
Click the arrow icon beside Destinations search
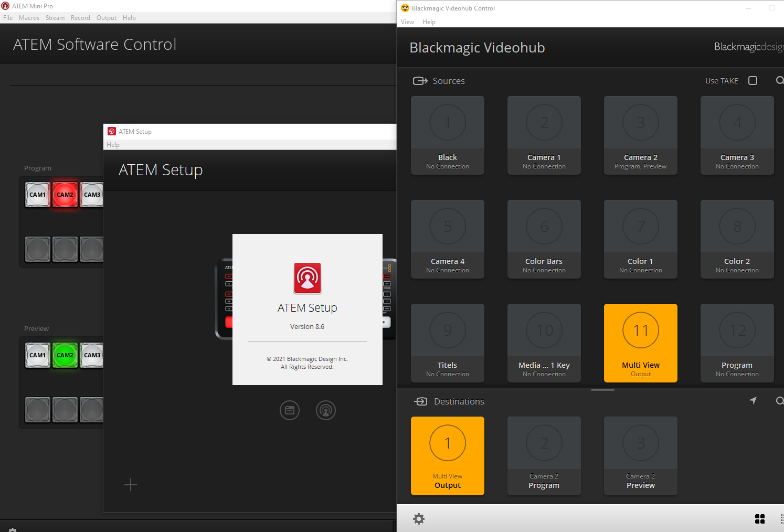click(753, 401)
